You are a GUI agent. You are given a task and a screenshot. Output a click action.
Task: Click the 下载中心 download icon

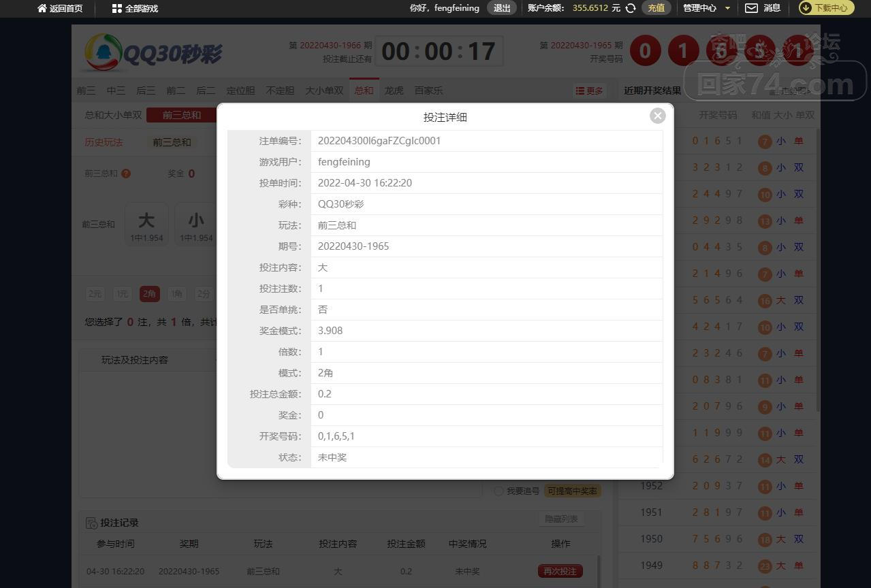(806, 8)
